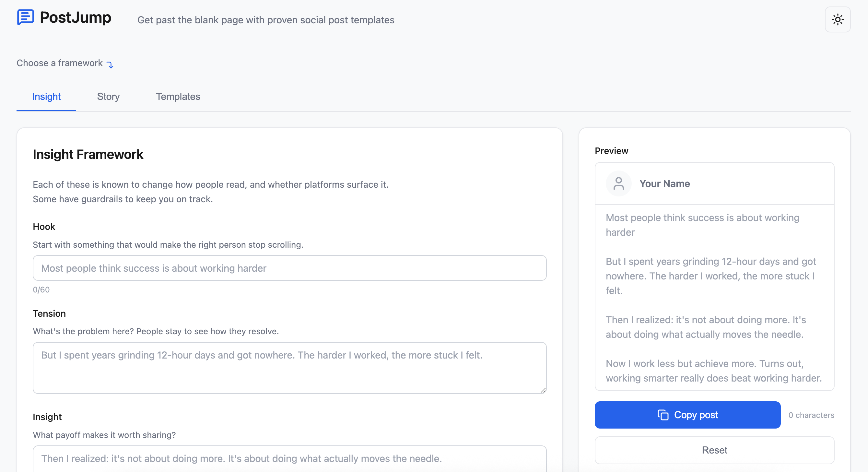Viewport: 868px width, 472px height.
Task: Click into the Tension text area
Action: click(289, 368)
